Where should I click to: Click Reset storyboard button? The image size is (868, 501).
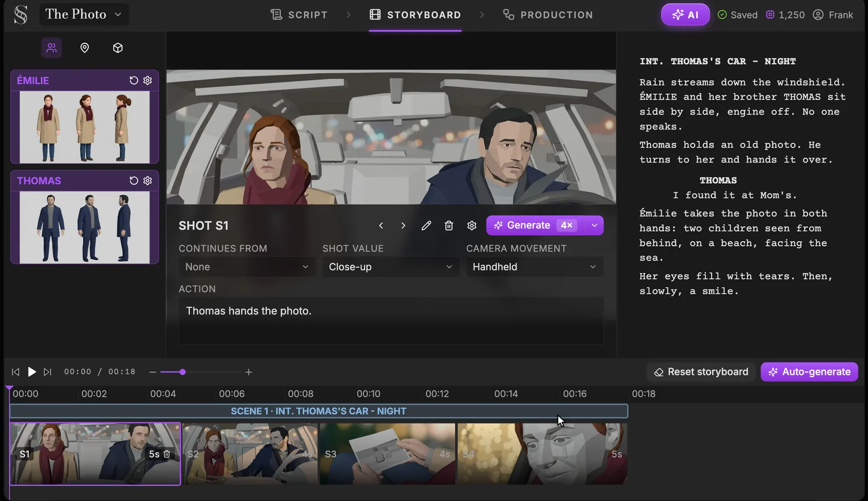point(701,372)
